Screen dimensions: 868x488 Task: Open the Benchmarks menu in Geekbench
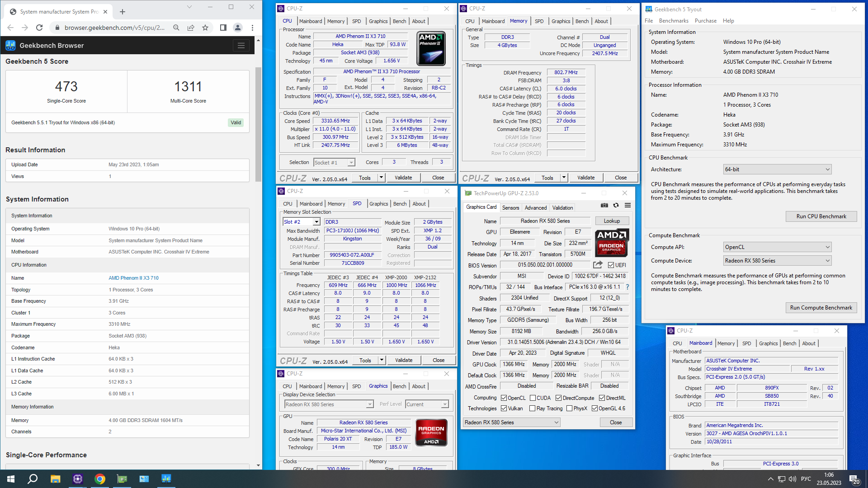coord(674,21)
